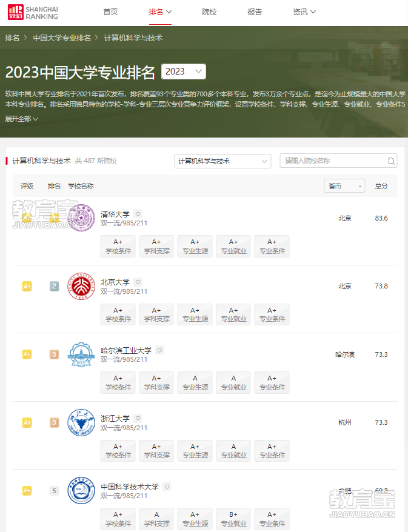Click 哈尔滨工业大学 专业生源 A badge

click(195, 383)
